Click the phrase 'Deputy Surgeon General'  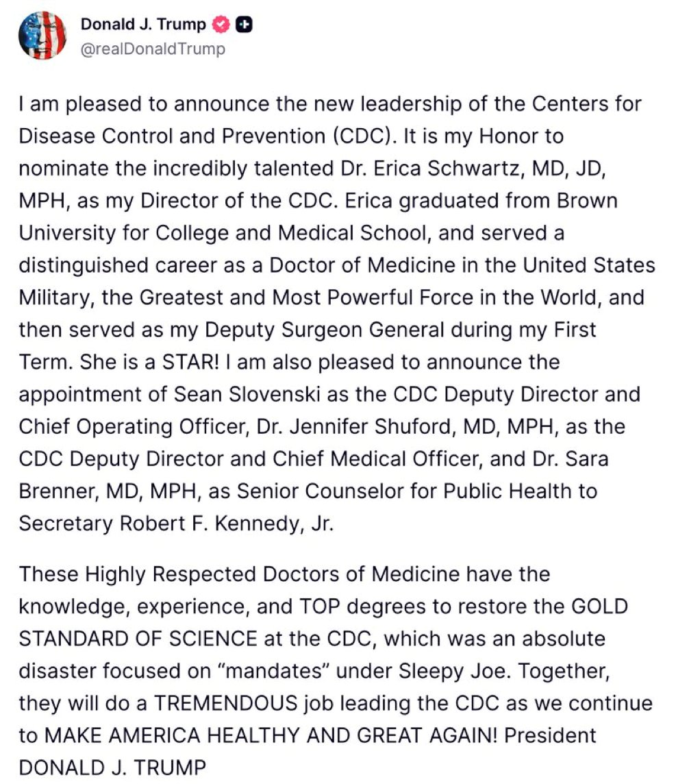point(324,330)
